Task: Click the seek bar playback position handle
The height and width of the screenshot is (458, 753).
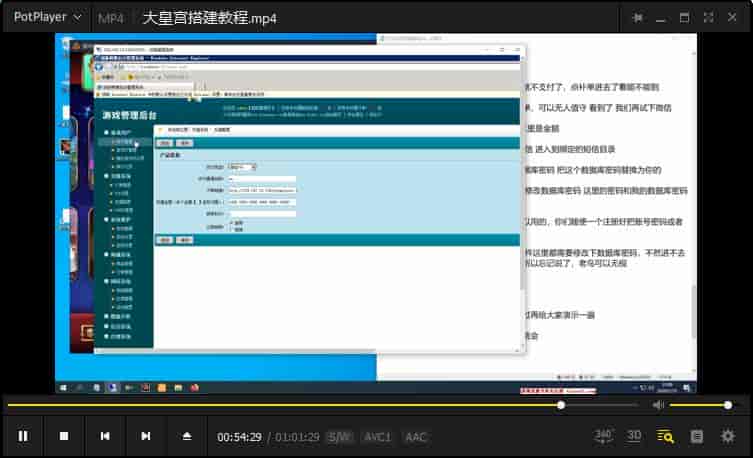Action: 561,405
